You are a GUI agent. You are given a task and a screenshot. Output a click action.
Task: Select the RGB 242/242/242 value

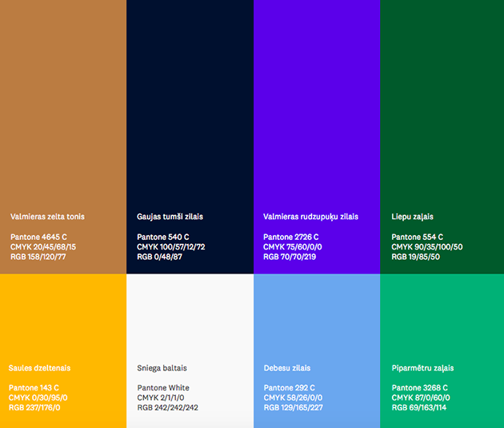pyautogui.click(x=167, y=407)
